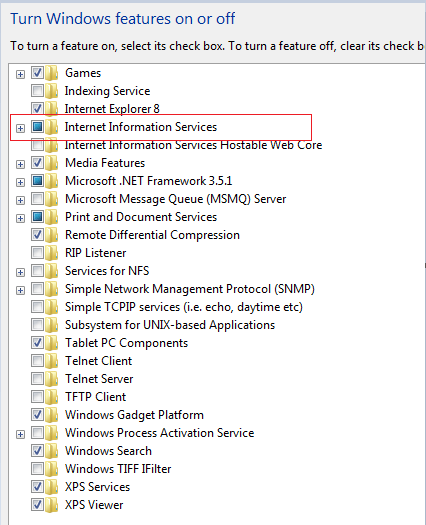Select Subsystem for UNIX-based Applications label

(170, 325)
